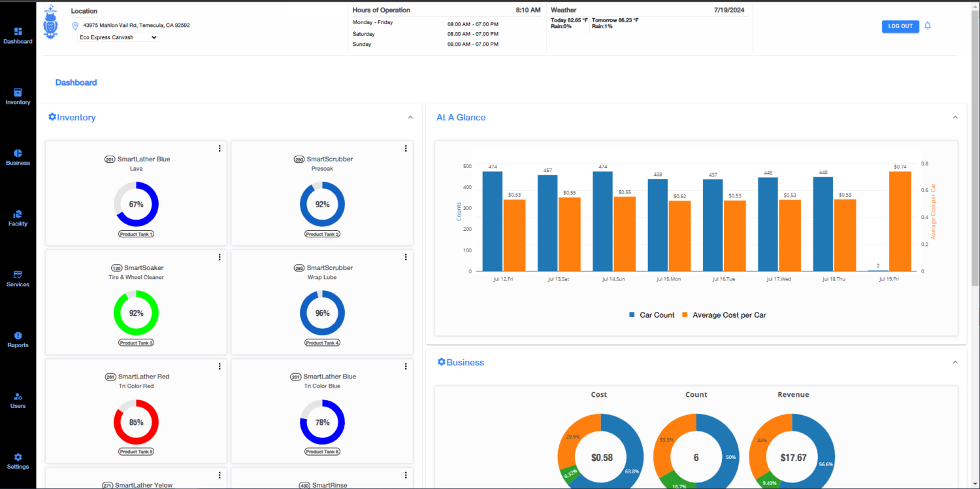Open the SmartSoaker card three-dot menu
This screenshot has width=980, height=489.
click(220, 257)
